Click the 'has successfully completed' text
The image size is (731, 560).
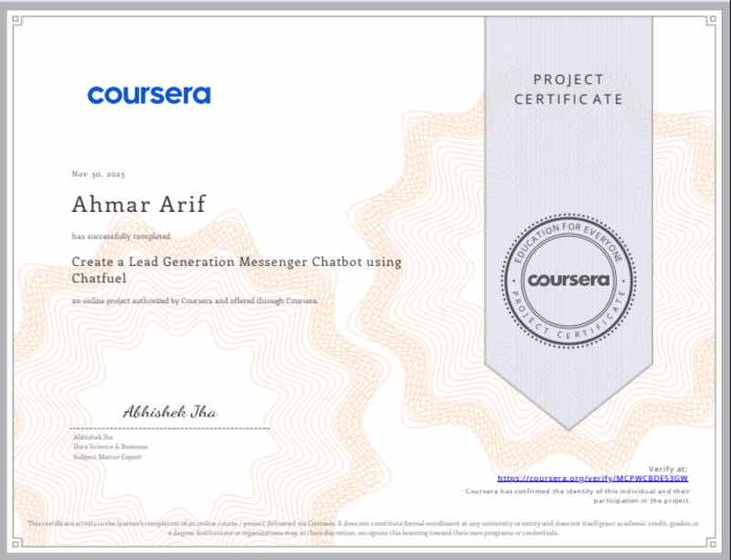(122, 236)
